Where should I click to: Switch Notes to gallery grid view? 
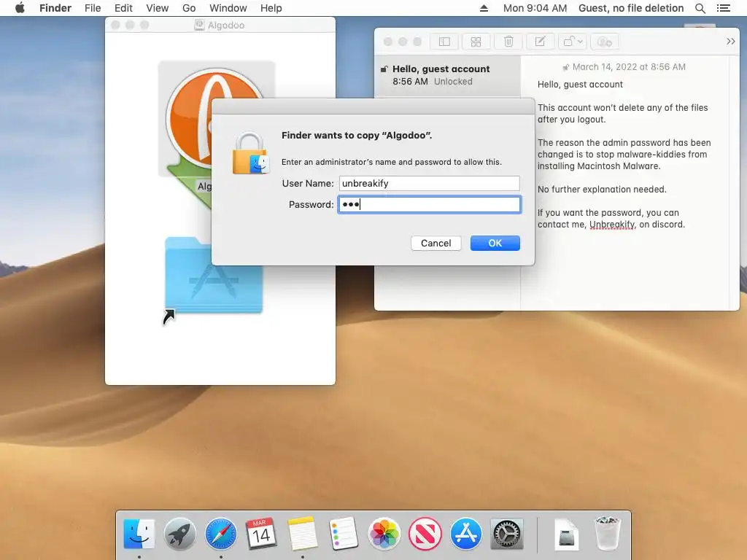(x=476, y=42)
